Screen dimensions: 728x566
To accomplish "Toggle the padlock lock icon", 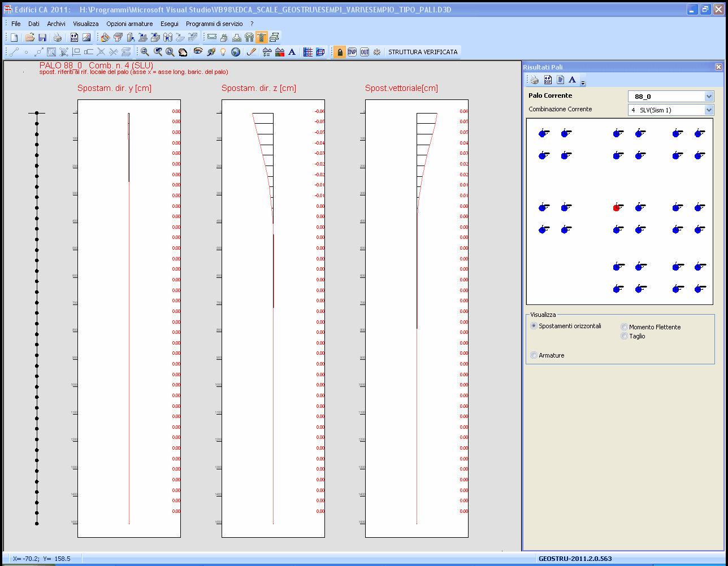I will [340, 52].
